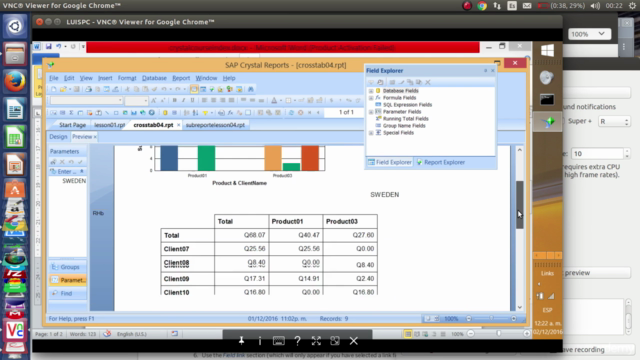Click the Save icon in the Word title bar
Viewport: 640px width, 360px height.
pos(49,47)
